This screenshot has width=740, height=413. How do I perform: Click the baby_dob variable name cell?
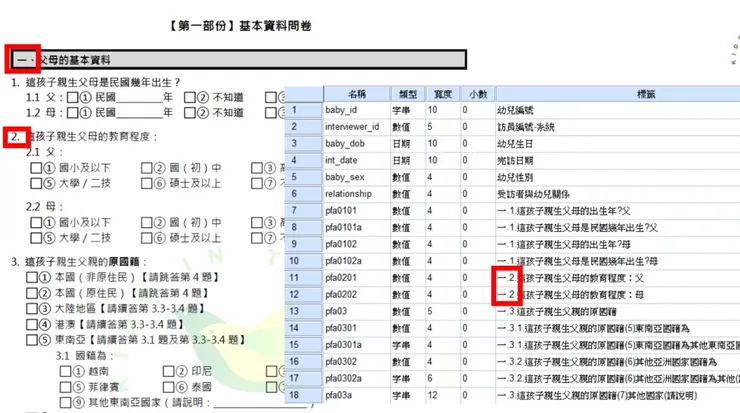(357, 143)
